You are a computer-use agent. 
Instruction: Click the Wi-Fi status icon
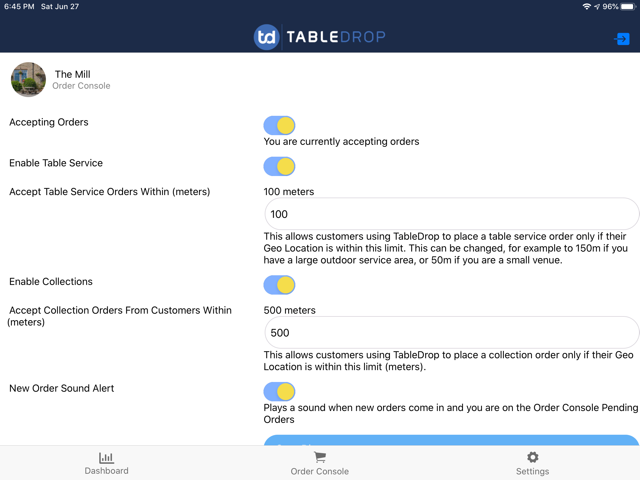[587, 7]
